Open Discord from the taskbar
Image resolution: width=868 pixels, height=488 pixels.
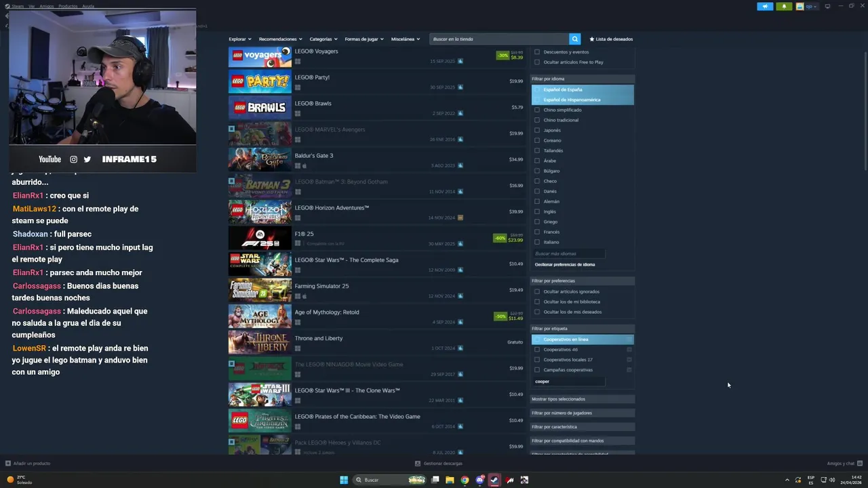[480, 480]
